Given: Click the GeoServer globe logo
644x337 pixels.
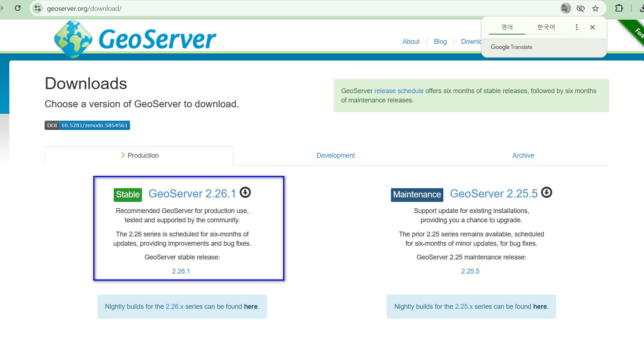Looking at the screenshot, I should pyautogui.click(x=73, y=39).
